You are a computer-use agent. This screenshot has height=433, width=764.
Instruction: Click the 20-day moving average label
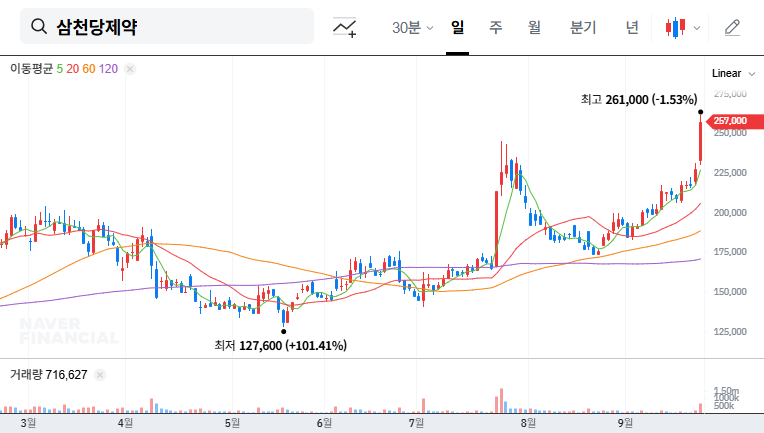(73, 69)
